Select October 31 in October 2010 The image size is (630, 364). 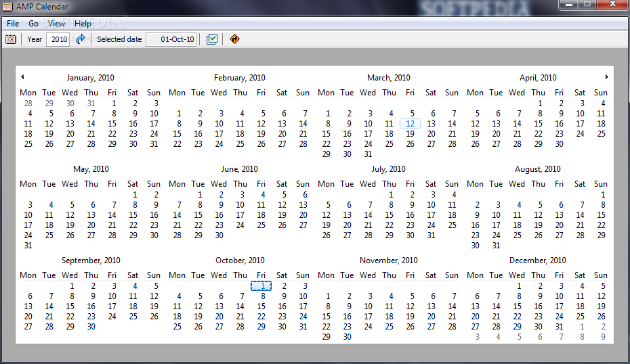tap(303, 327)
